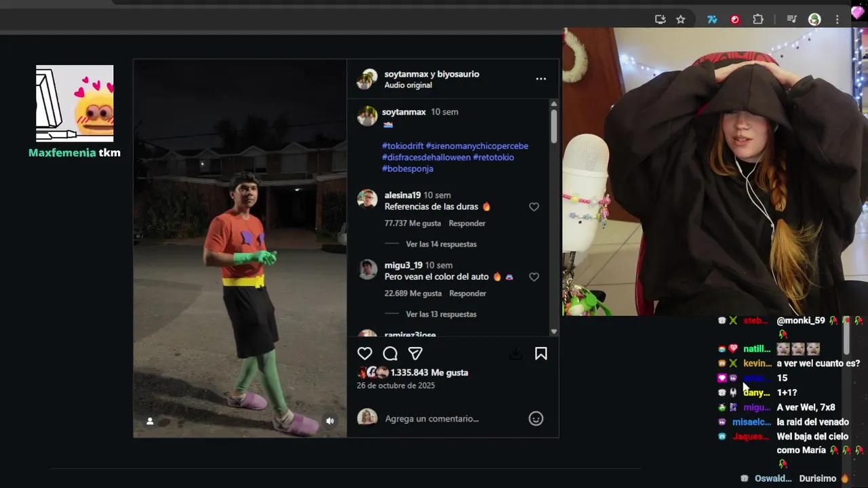Open hashtag #tokiodrift
Image resolution: width=868 pixels, height=488 pixels.
pos(403,146)
